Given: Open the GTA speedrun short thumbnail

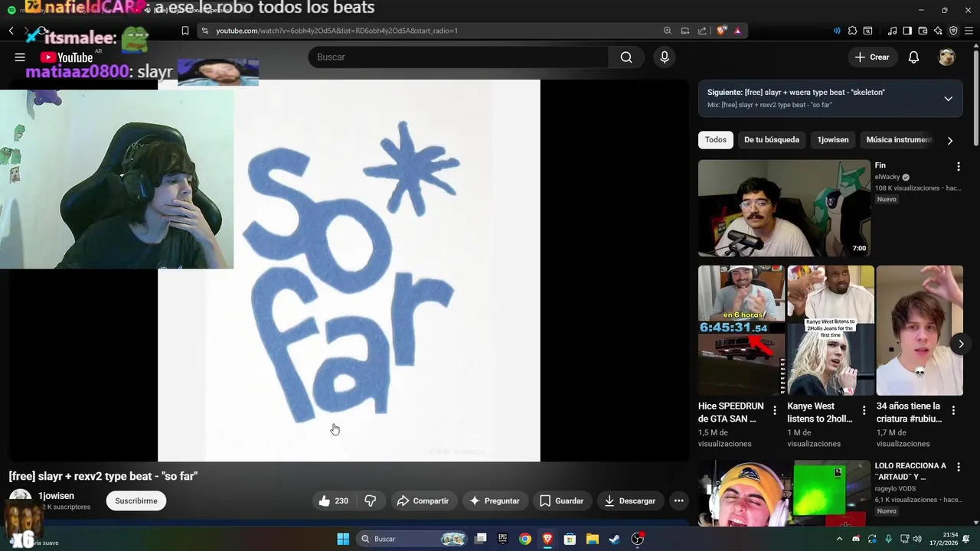Looking at the screenshot, I should point(741,330).
